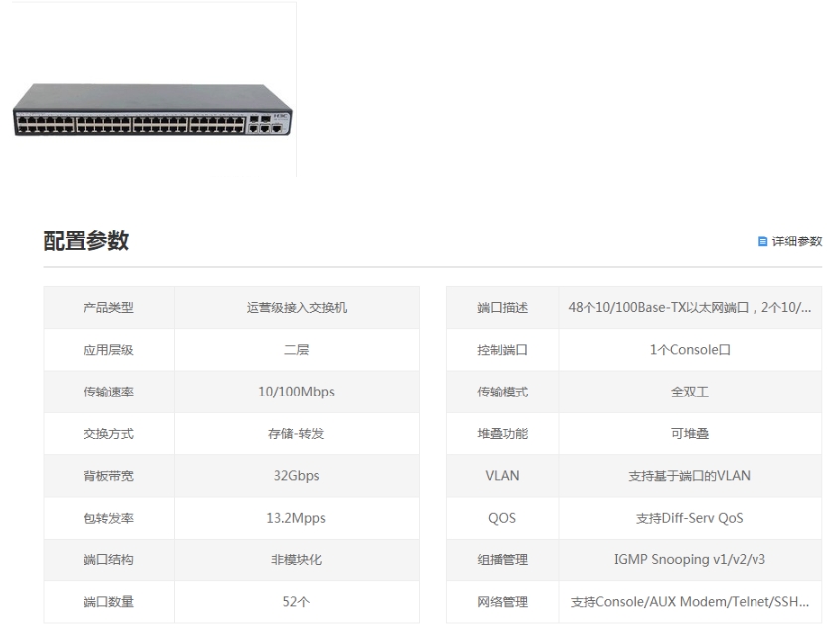Click the 端口结构 label cell
The height and width of the screenshot is (633, 840).
[108, 559]
